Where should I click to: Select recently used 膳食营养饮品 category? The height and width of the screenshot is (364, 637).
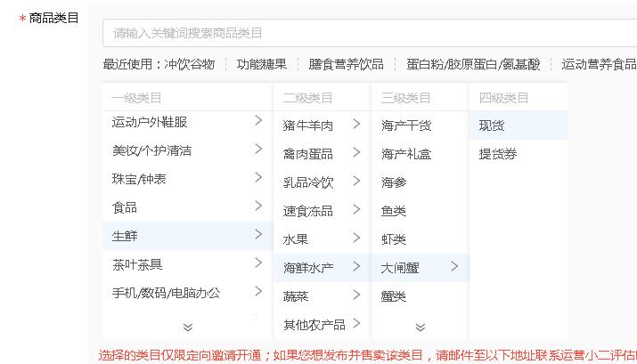click(347, 64)
